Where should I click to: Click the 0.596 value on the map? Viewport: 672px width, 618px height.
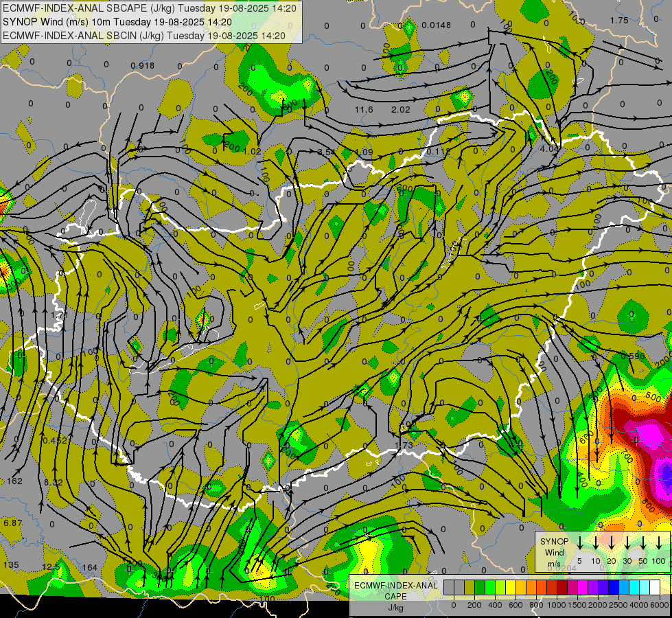tap(633, 356)
